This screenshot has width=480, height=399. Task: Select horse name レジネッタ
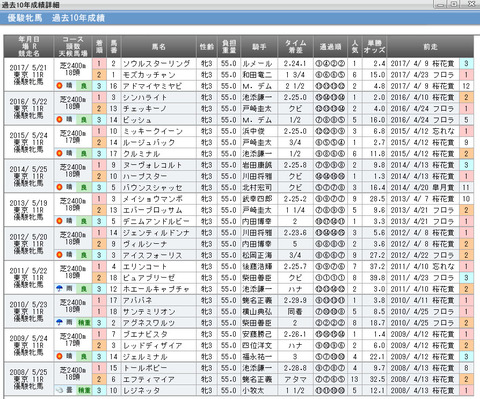pos(141,390)
